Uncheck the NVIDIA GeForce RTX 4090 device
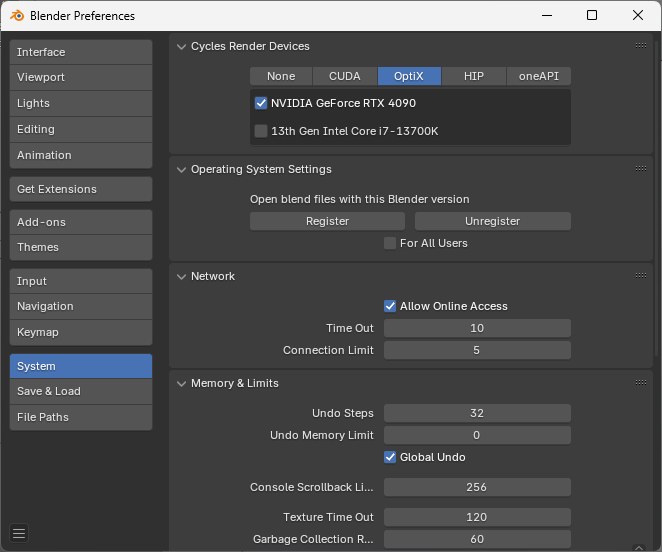The width and height of the screenshot is (662, 552). [x=261, y=103]
